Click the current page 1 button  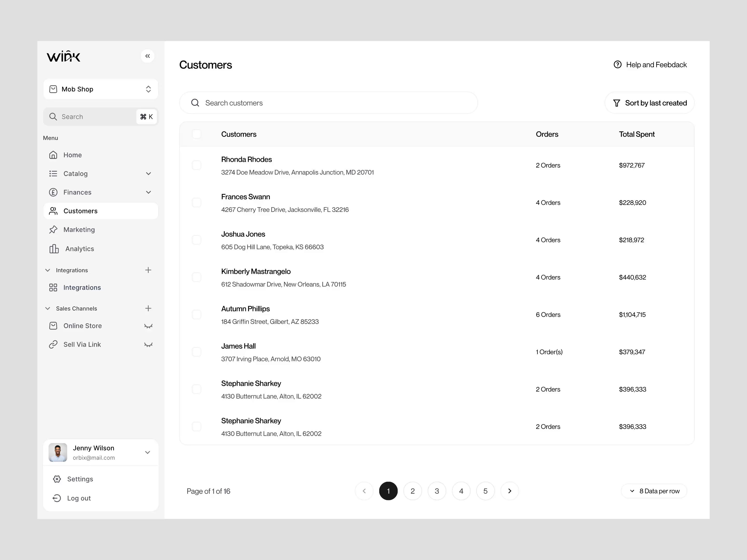388,491
